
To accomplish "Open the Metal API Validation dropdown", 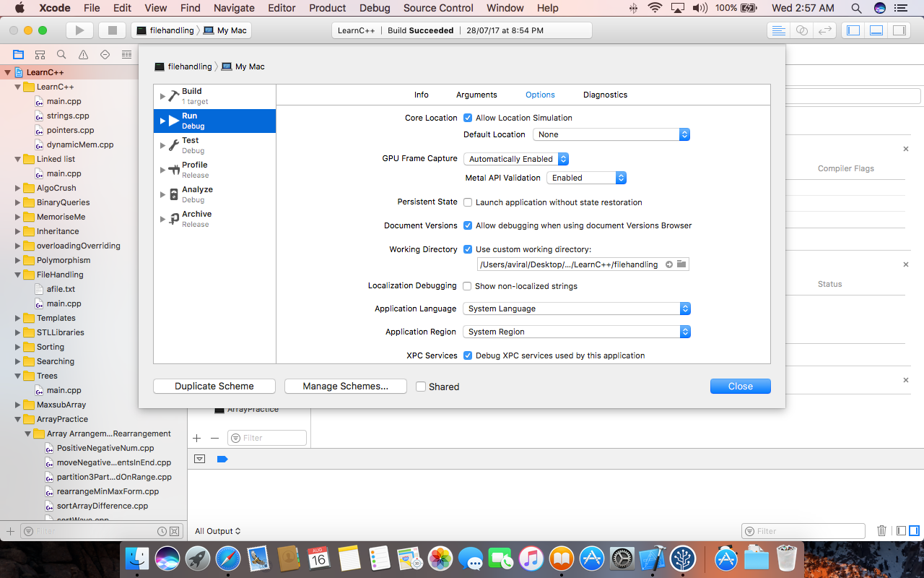I will (586, 178).
